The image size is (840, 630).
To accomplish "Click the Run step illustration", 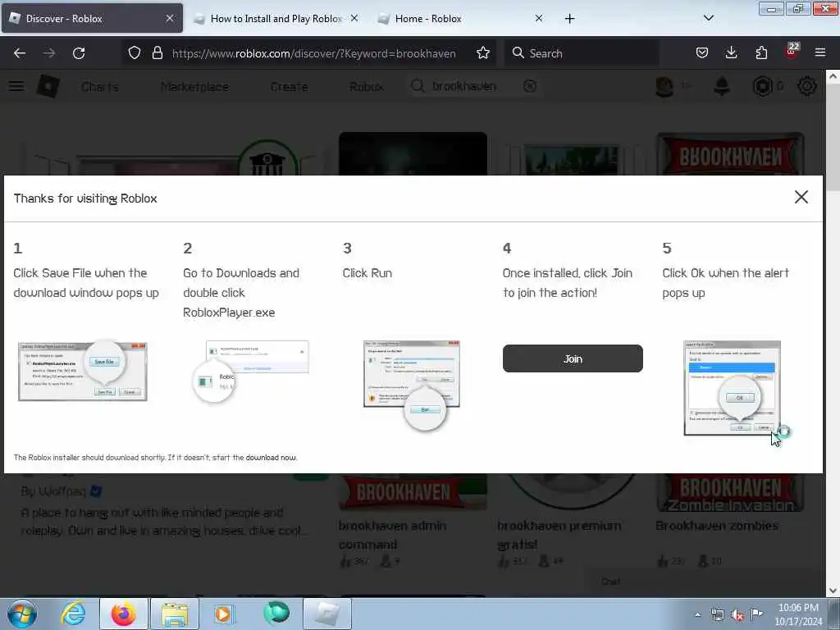I will coord(412,385).
